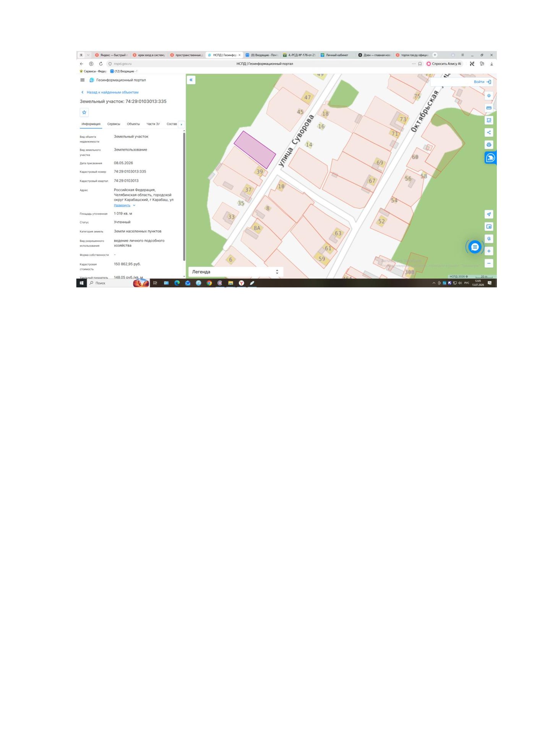This screenshot has width=535, height=756.
Task: Share the current map view
Action: tap(488, 132)
